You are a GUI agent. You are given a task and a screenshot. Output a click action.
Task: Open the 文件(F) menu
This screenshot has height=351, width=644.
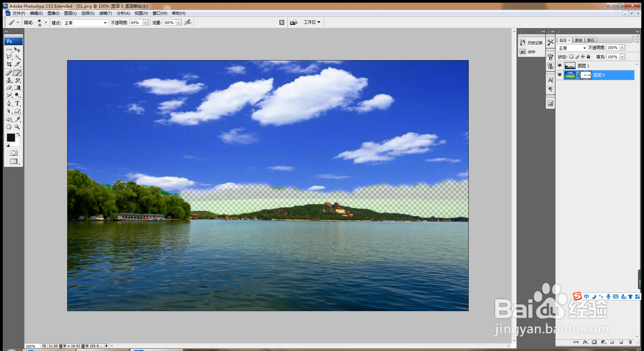tap(19, 13)
